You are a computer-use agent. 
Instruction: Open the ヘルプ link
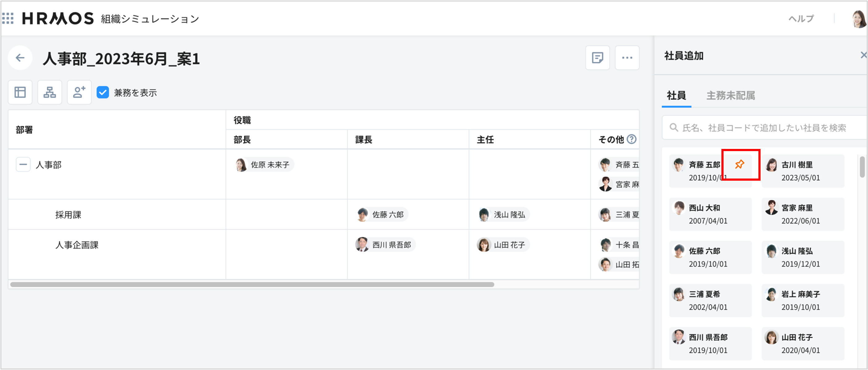[801, 18]
